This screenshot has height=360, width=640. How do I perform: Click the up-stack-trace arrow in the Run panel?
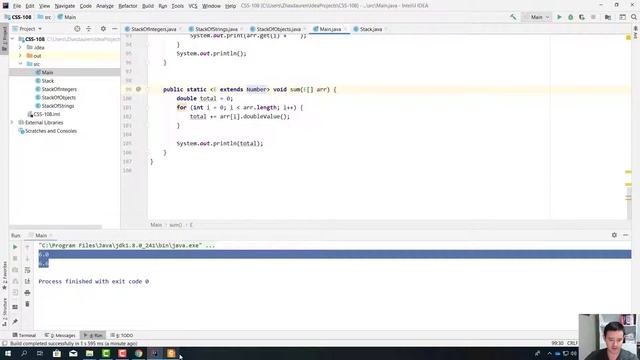(27, 247)
